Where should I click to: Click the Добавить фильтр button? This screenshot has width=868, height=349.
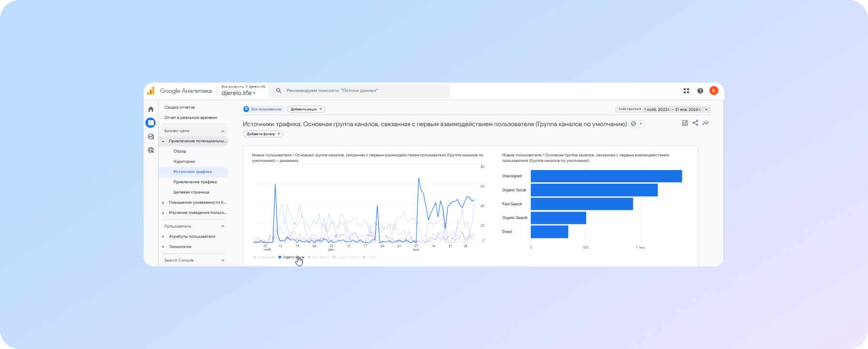(263, 134)
